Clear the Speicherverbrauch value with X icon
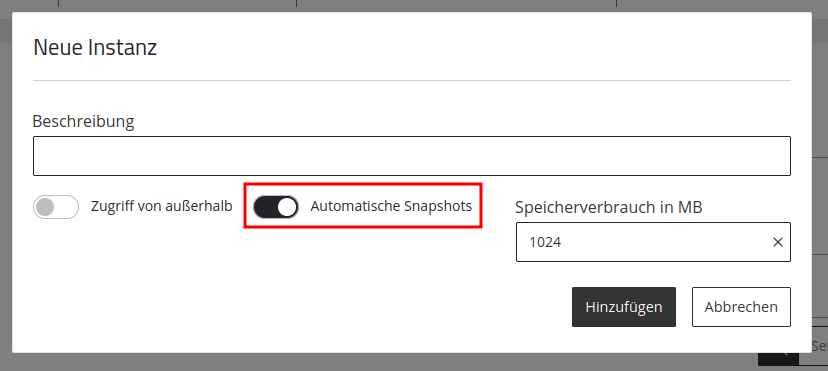This screenshot has height=371, width=828. click(777, 242)
